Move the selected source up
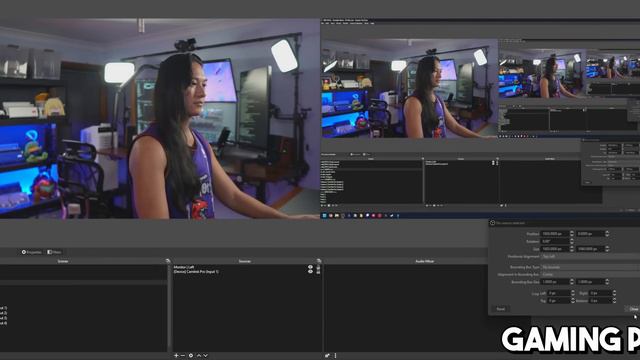 pyautogui.click(x=199, y=356)
